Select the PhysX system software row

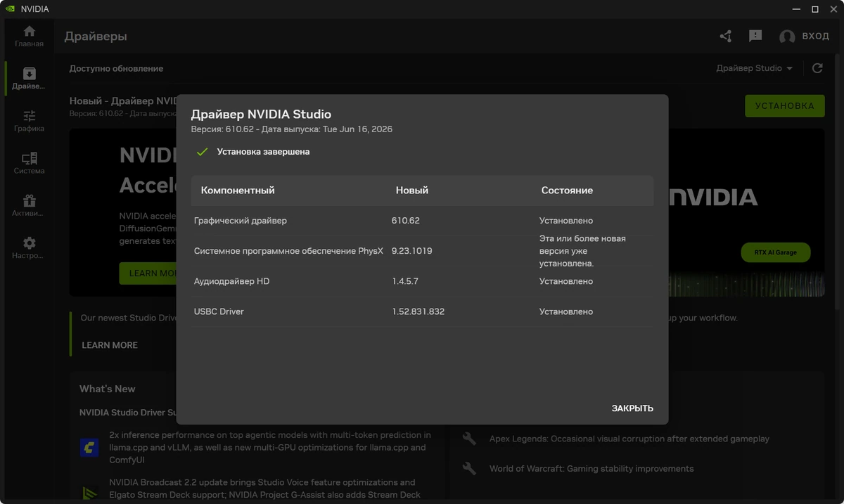[422, 251]
